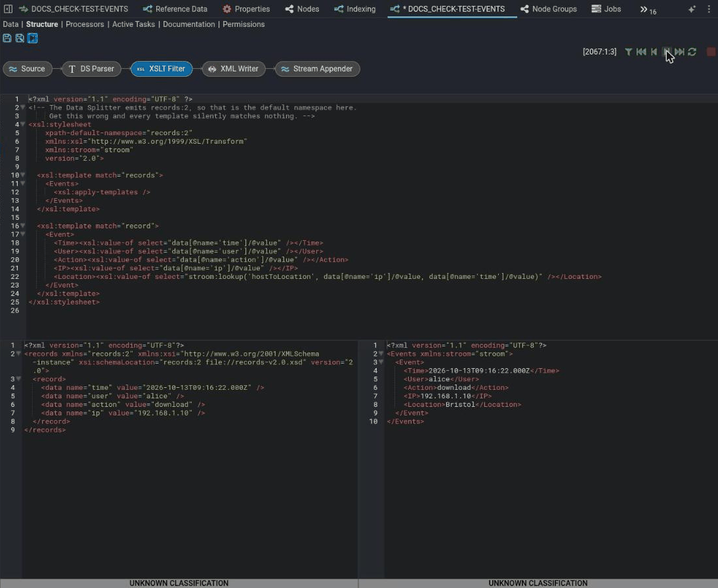Step backward one record
This screenshot has width=718, height=588.
[x=654, y=52]
